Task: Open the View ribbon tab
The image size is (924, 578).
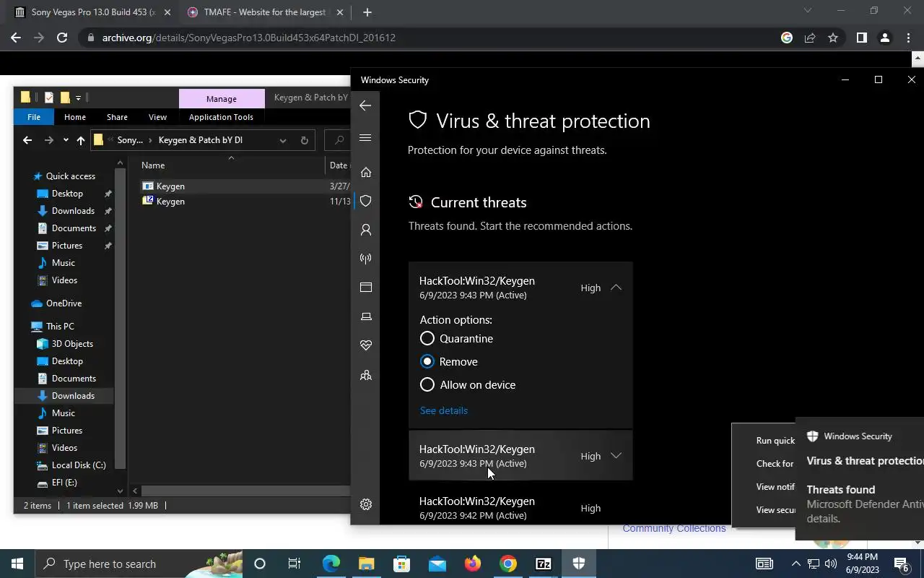Action: click(157, 117)
